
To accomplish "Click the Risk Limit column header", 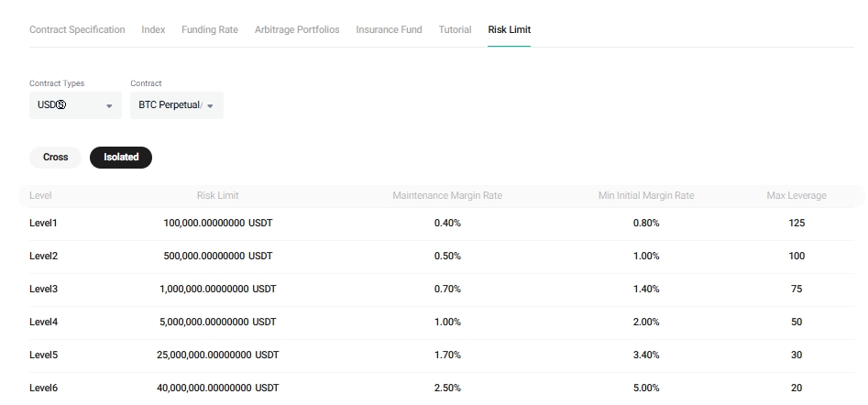I will click(217, 196).
